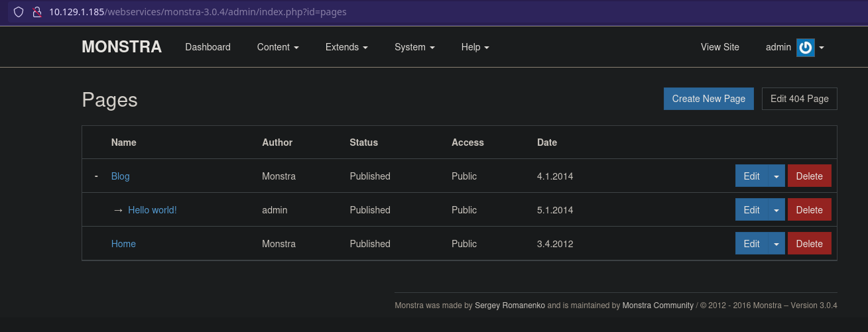The width and height of the screenshot is (868, 332).
Task: Open dropdown arrow beside Home Edit button
Action: click(776, 244)
